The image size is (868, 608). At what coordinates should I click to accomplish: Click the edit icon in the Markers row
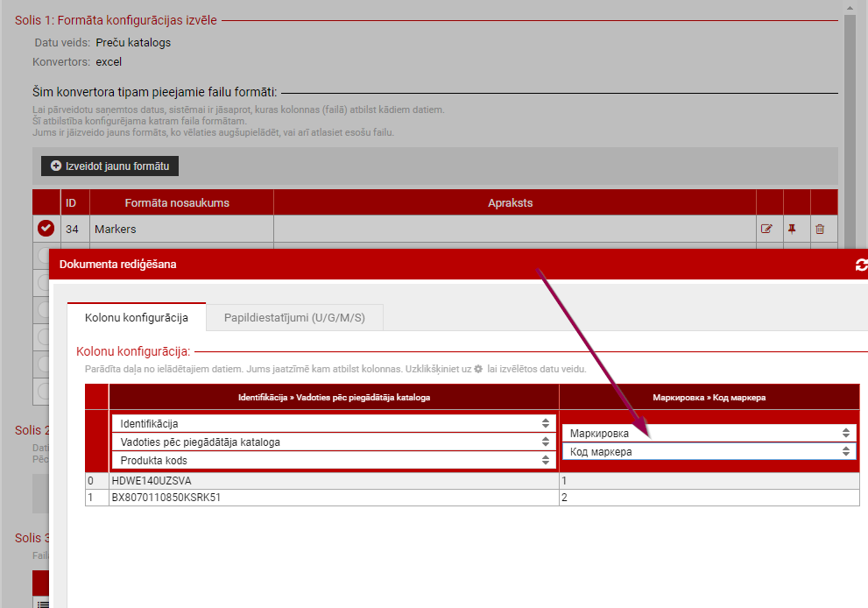point(766,230)
